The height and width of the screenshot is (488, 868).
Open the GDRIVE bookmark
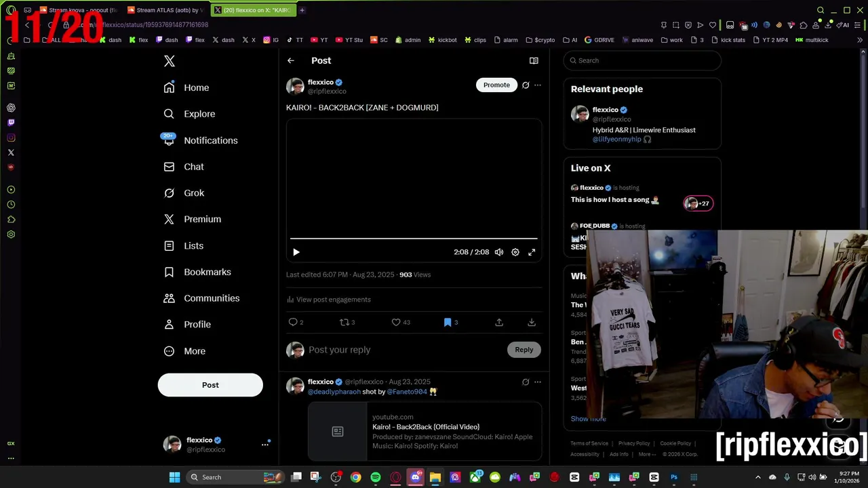click(x=599, y=40)
